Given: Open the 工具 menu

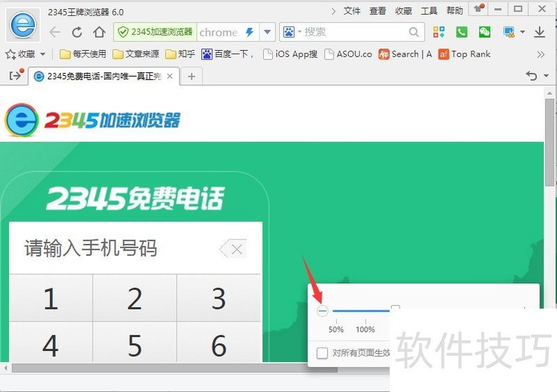Looking at the screenshot, I should click(429, 11).
